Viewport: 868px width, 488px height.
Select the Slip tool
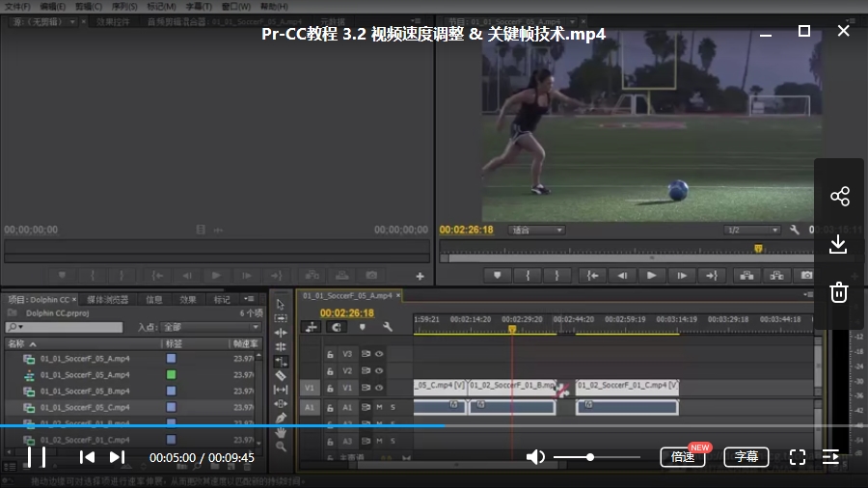click(281, 390)
